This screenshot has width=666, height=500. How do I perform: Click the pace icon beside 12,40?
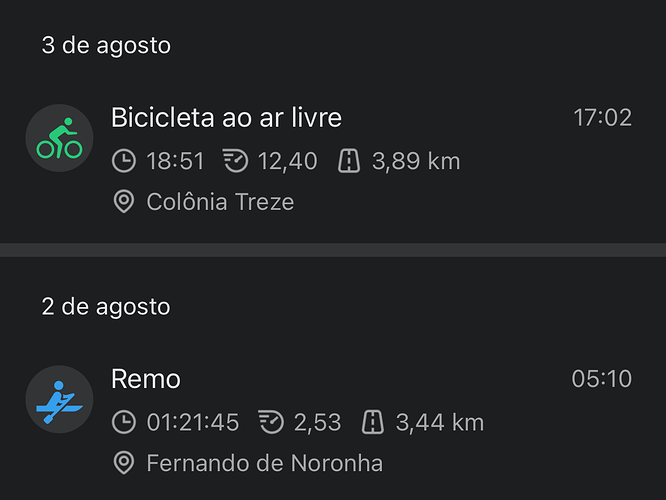pyautogui.click(x=235, y=161)
